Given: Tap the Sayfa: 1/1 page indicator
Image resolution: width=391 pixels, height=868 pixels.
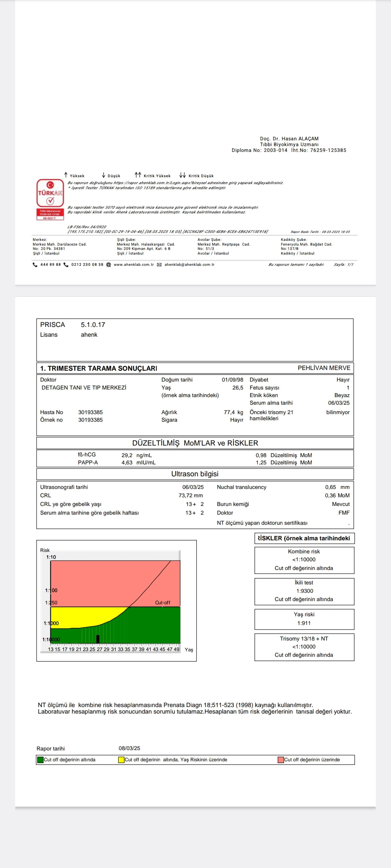Looking at the screenshot, I should point(344,265).
